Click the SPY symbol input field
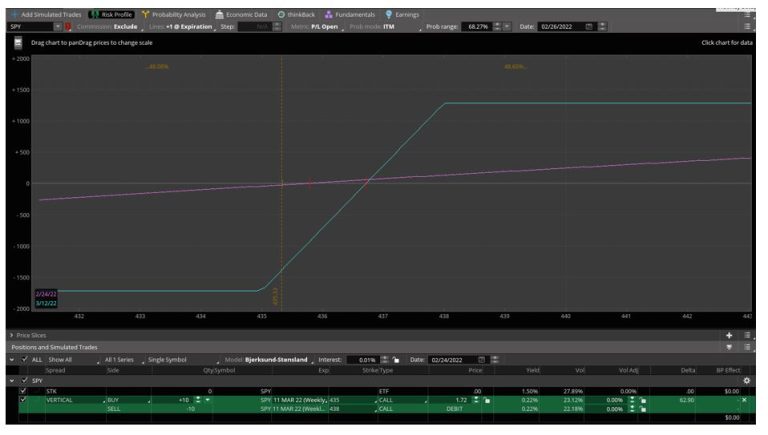This screenshot has width=768, height=435. click(x=30, y=26)
